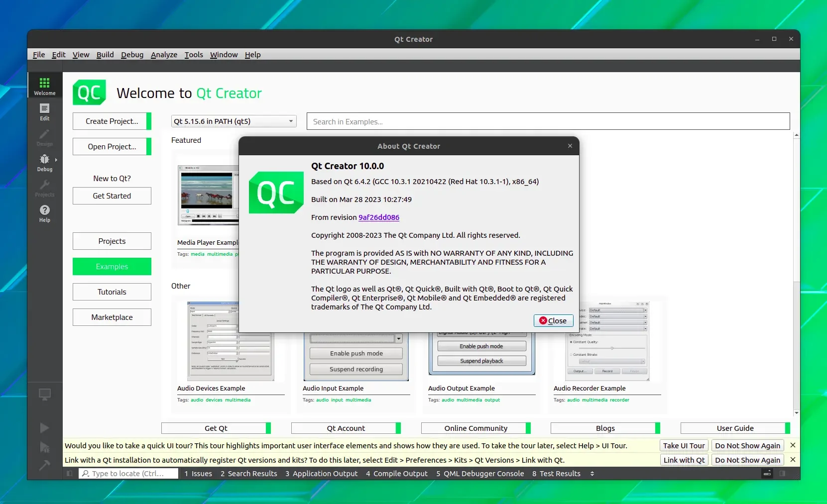The height and width of the screenshot is (504, 827).
Task: Open the Debug mode submenu arrow
Action: point(56,160)
